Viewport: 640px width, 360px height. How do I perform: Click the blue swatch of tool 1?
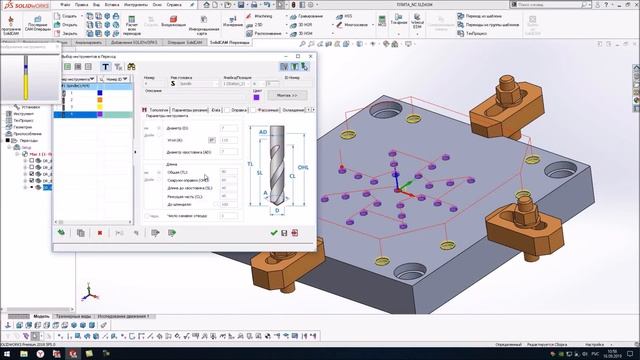[100, 93]
